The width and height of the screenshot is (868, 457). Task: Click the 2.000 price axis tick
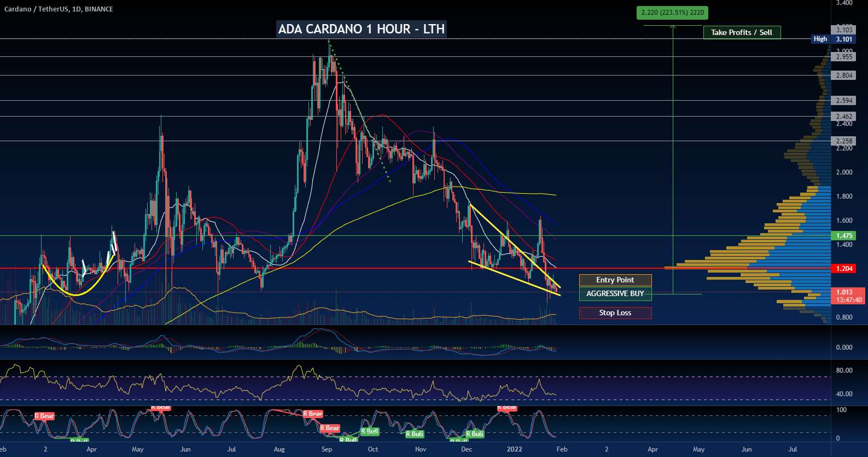pos(844,172)
